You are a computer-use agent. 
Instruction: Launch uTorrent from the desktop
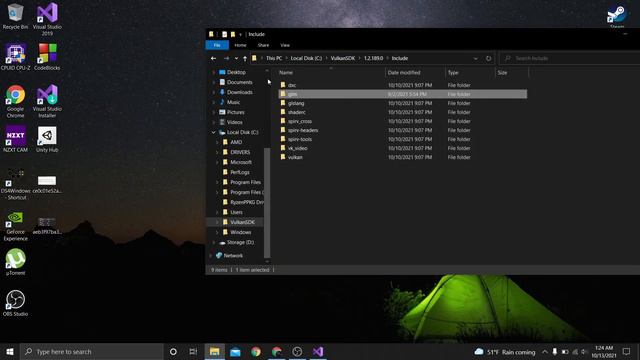[16, 262]
